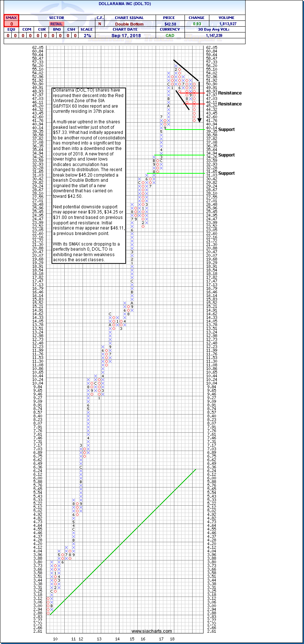Click the green 0.93 change value
304x644 pixels.
(x=197, y=24)
